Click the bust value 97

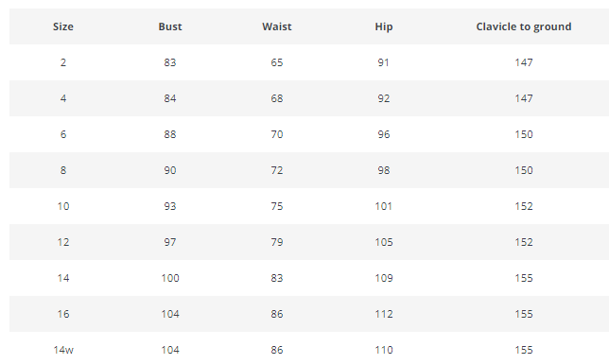tap(169, 242)
